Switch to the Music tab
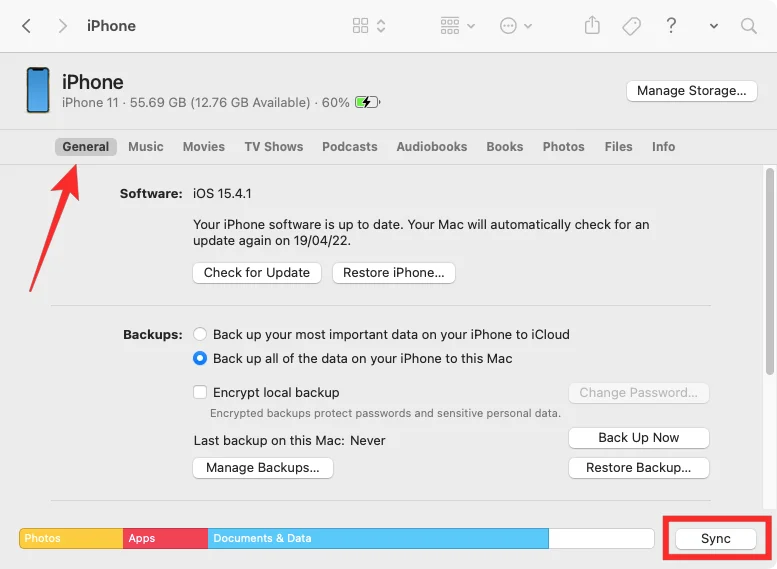Image resolution: width=777 pixels, height=569 pixels. pos(145,146)
